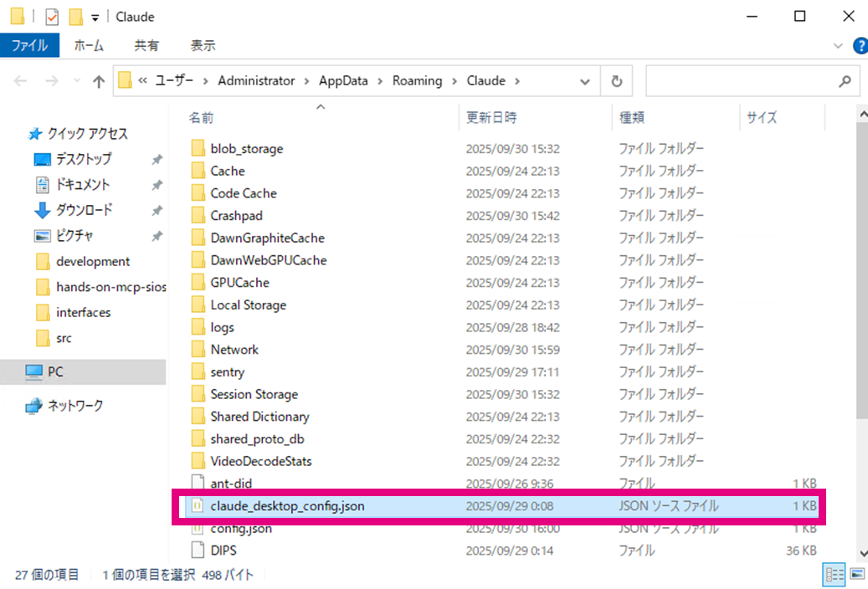
Task: Go up one folder level
Action: pyautogui.click(x=99, y=81)
